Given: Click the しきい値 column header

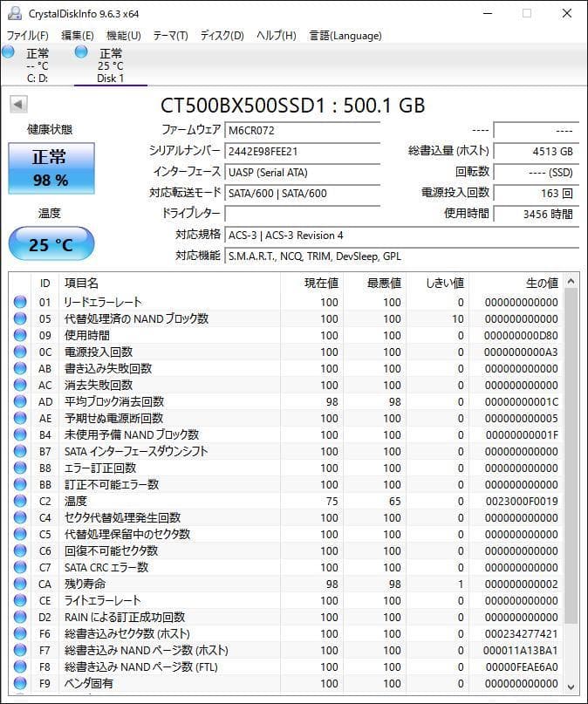Looking at the screenshot, I should [x=438, y=284].
